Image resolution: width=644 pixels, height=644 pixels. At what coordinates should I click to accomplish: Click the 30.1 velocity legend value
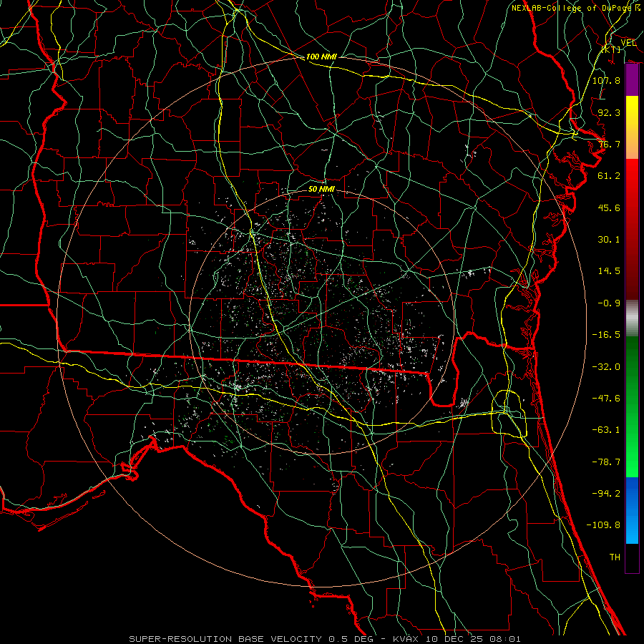click(x=609, y=240)
